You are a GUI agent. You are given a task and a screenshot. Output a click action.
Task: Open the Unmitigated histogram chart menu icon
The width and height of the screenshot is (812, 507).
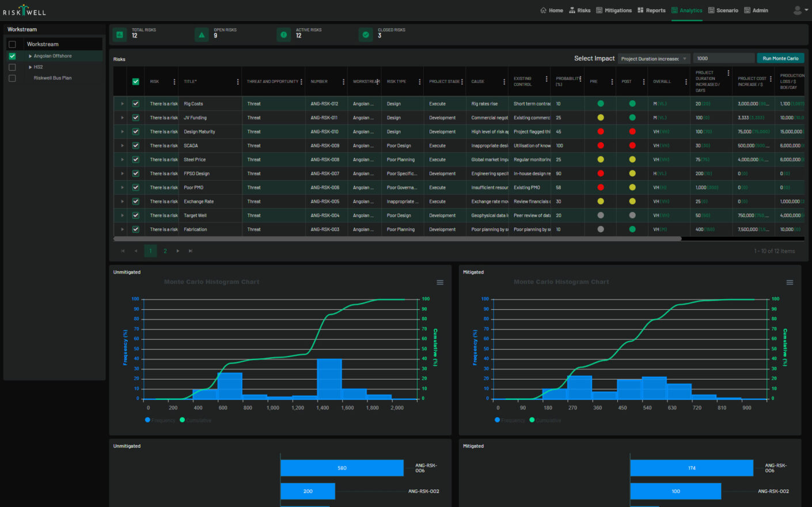(x=440, y=282)
